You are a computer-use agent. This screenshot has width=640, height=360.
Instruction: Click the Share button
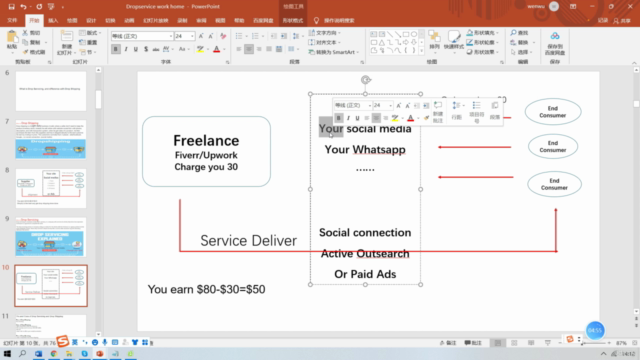click(622, 20)
